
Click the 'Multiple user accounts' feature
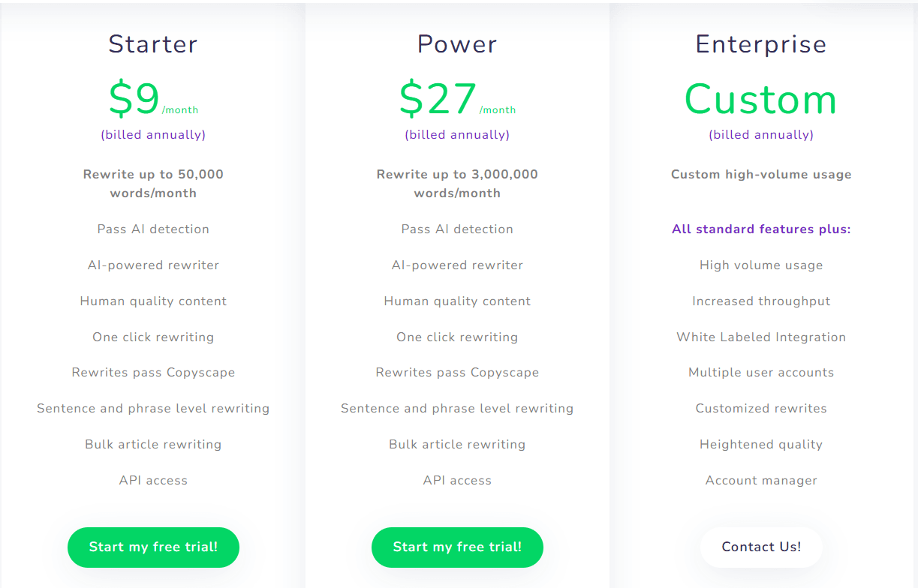coord(761,372)
